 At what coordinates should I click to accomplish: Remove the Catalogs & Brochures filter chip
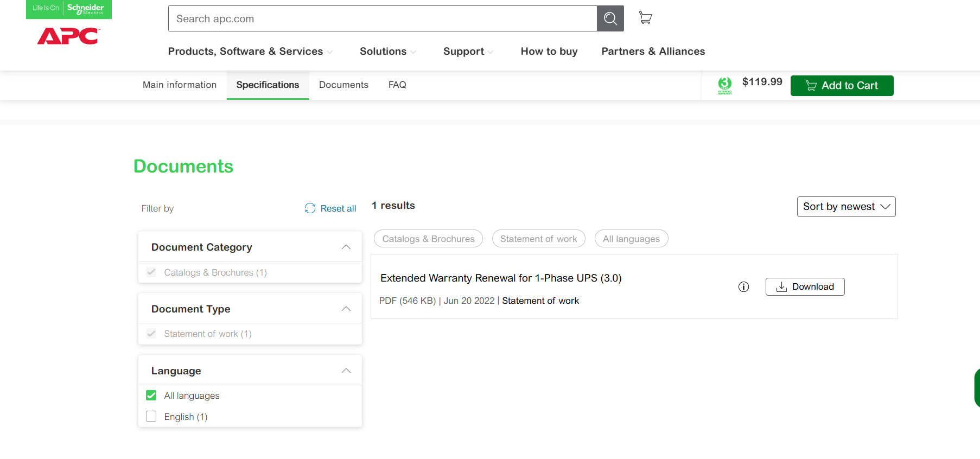[428, 239]
